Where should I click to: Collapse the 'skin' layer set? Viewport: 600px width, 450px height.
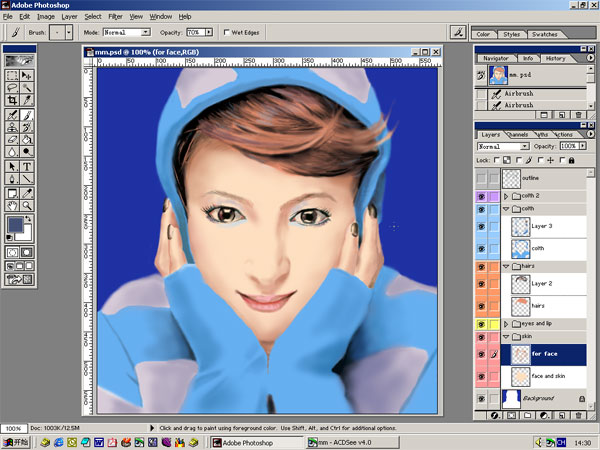[x=506, y=337]
